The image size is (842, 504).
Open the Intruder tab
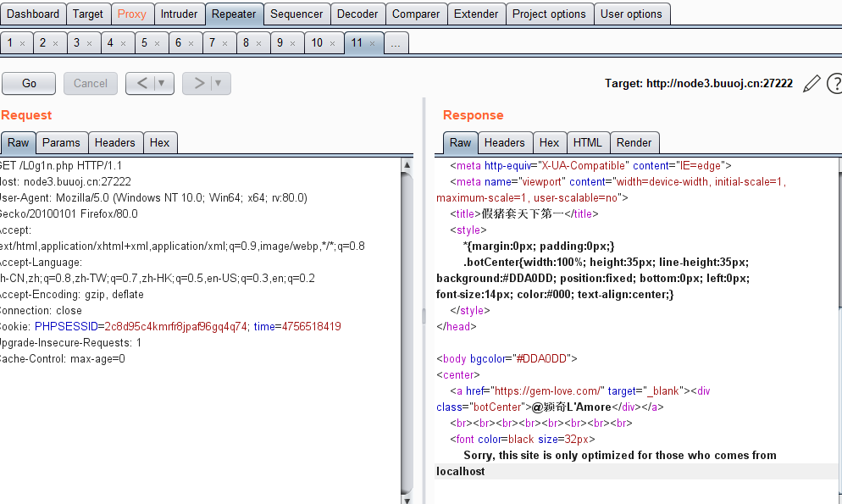[180, 14]
